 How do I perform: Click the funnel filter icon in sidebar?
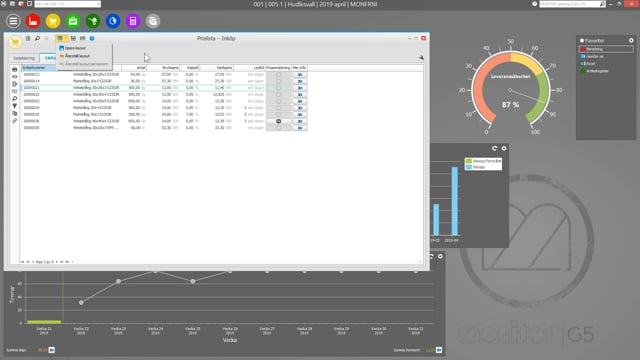[x=15, y=106]
